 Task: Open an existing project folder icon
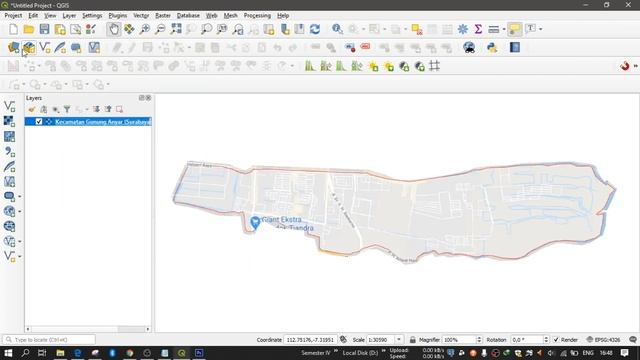click(29, 29)
